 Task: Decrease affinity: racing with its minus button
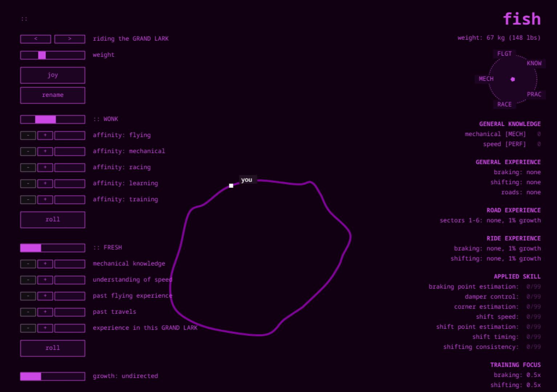[28, 167]
